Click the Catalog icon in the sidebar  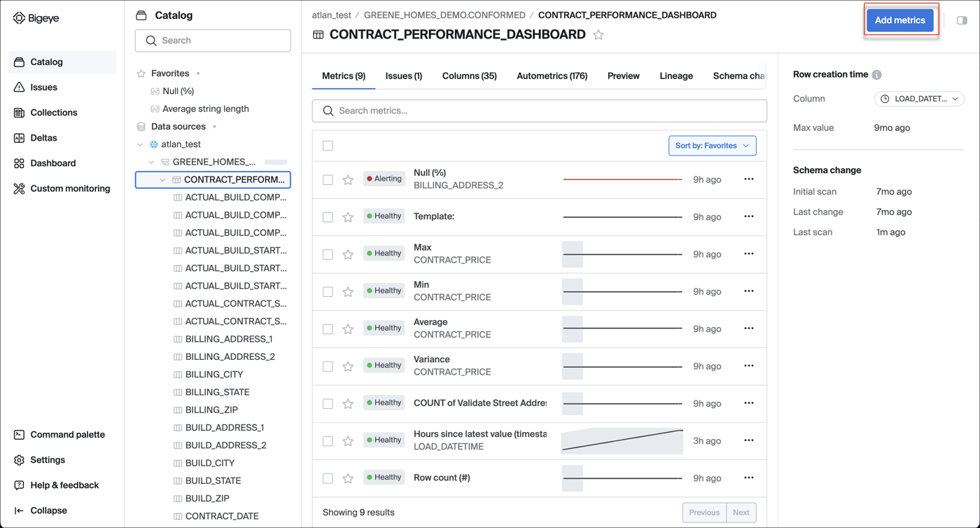[x=19, y=62]
